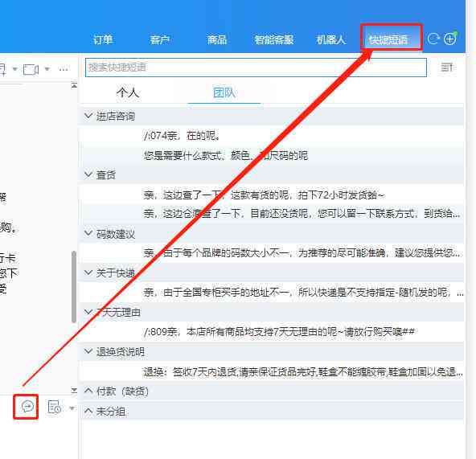Click the refresh icon next to 快捷短语

[x=433, y=39]
